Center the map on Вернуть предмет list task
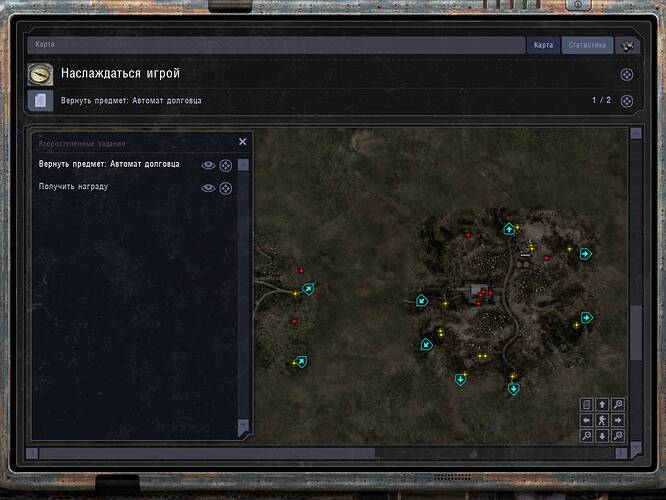This screenshot has height=500, width=666. pyautogui.click(x=226, y=165)
